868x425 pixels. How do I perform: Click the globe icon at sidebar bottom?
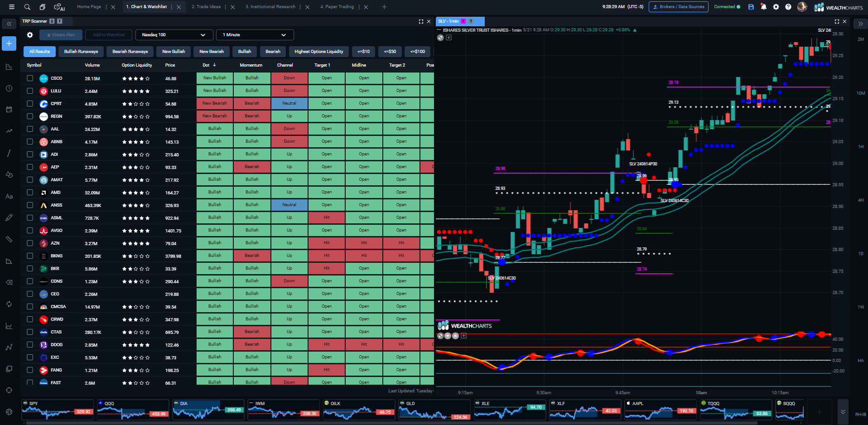click(x=9, y=412)
